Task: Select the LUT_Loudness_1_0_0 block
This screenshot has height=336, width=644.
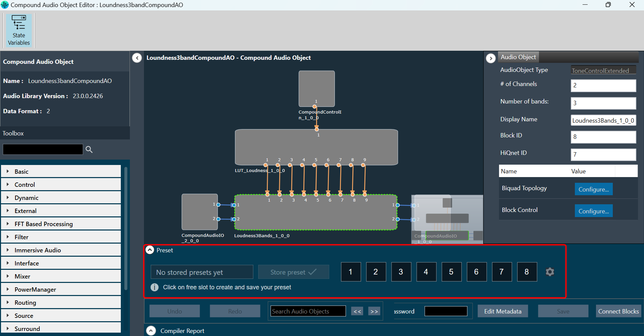Action: click(x=316, y=147)
